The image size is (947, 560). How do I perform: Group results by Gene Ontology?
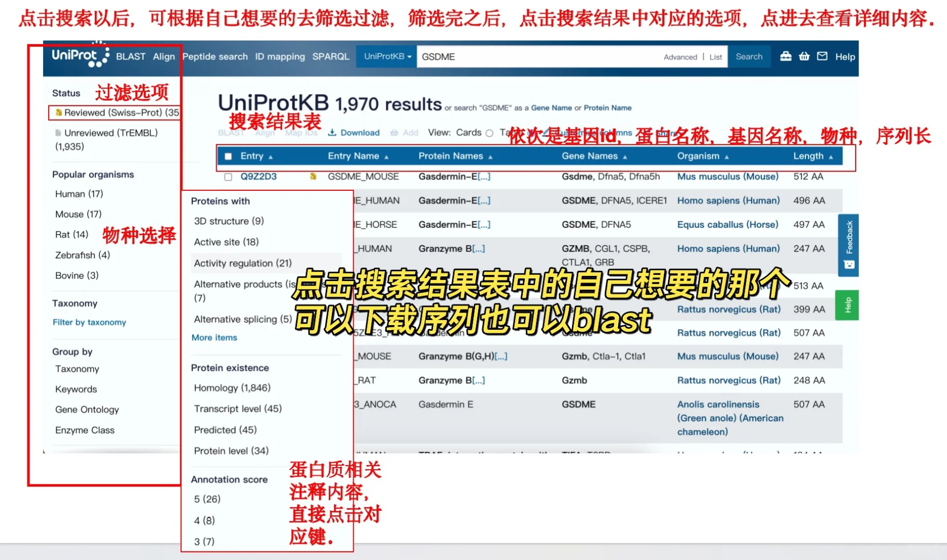click(x=87, y=410)
